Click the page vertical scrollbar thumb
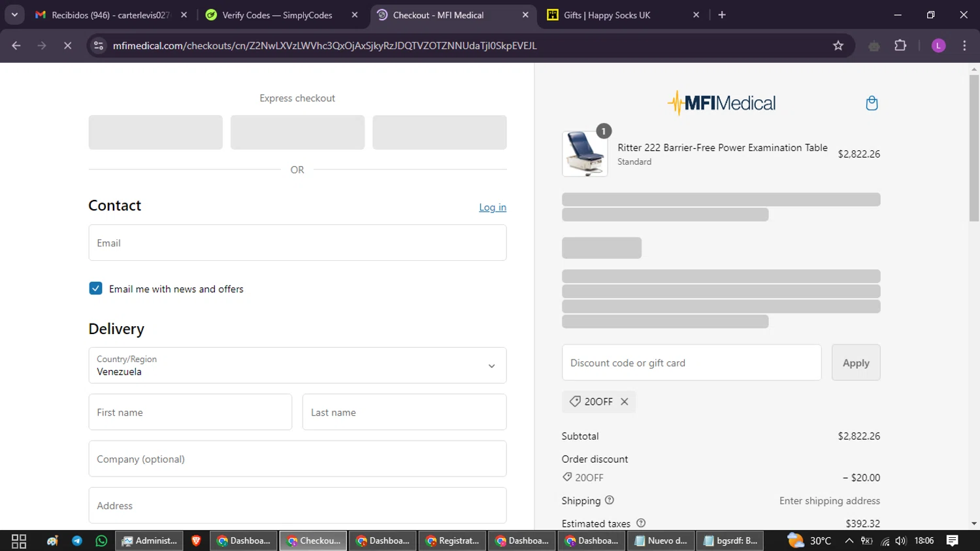980x551 pixels. [x=974, y=147]
